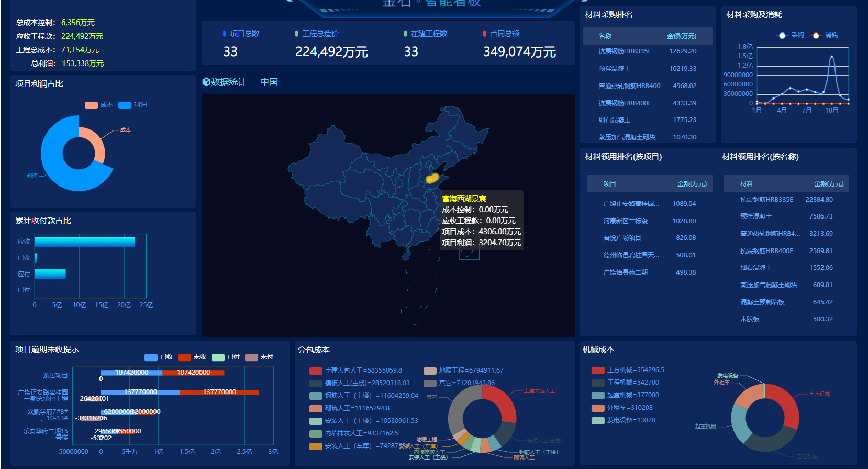Select the 材料领用排名(按名称) heading
Screen dimensions: 868x469
[760, 157]
